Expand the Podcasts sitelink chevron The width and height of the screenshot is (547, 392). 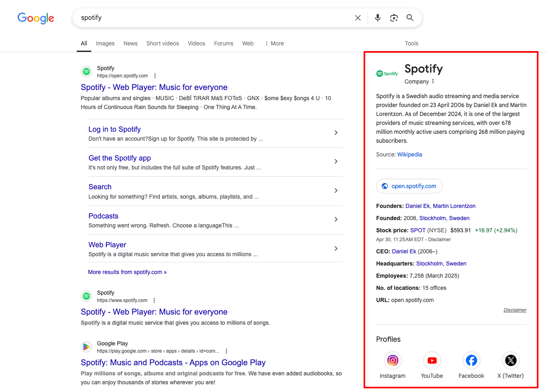point(336,219)
